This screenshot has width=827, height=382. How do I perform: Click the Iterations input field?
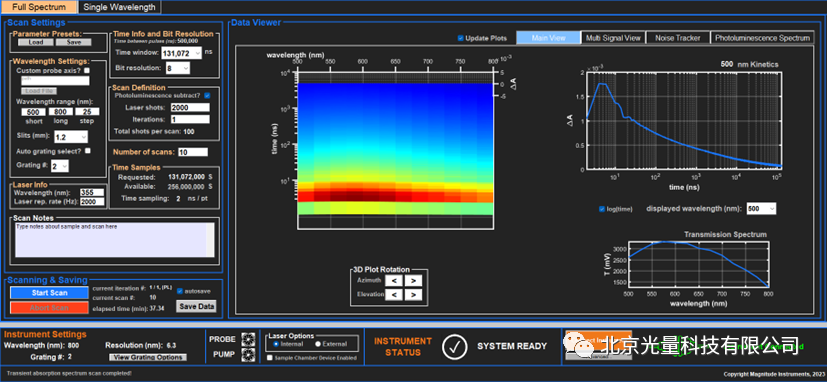(190, 119)
